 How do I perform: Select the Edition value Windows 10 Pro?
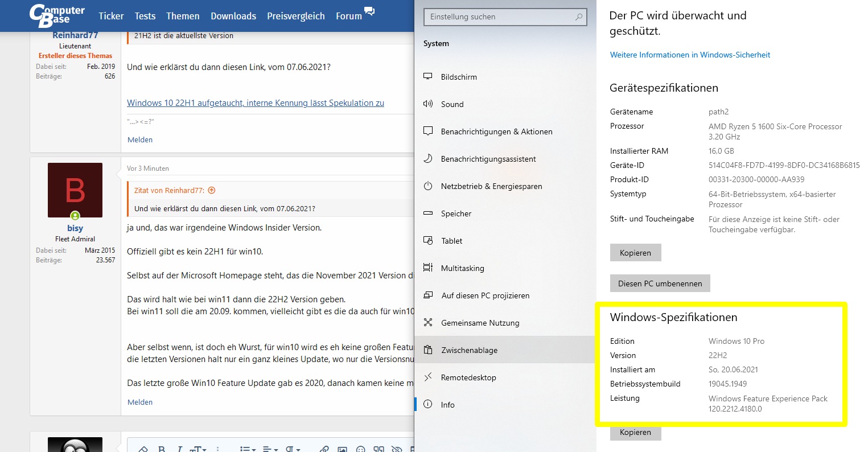(x=737, y=341)
